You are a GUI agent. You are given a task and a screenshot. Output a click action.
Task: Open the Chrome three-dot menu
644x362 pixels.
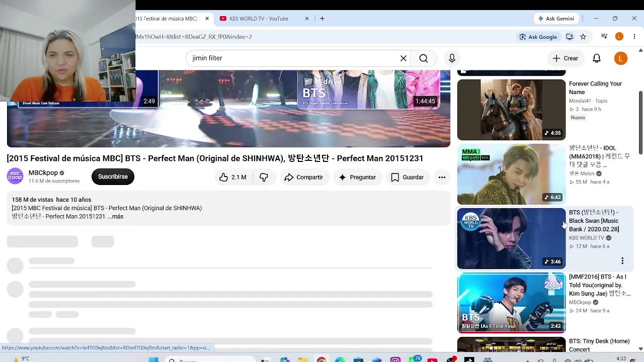pyautogui.click(x=634, y=37)
